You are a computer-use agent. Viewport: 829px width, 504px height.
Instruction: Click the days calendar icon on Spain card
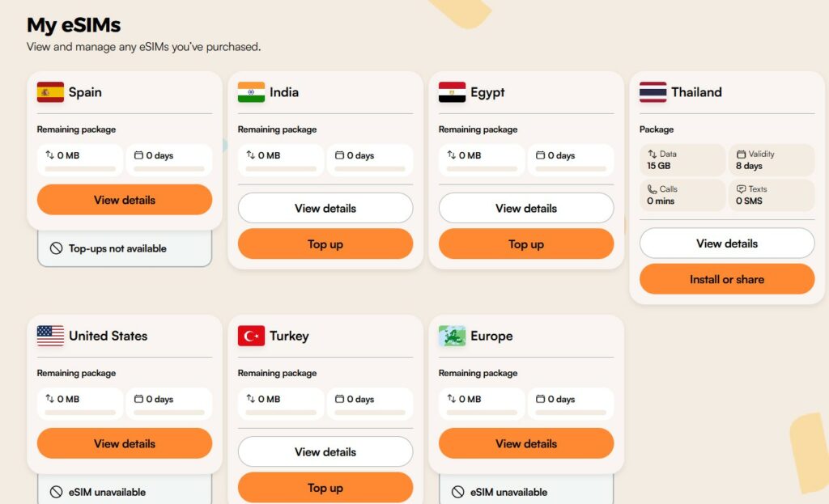click(x=139, y=155)
